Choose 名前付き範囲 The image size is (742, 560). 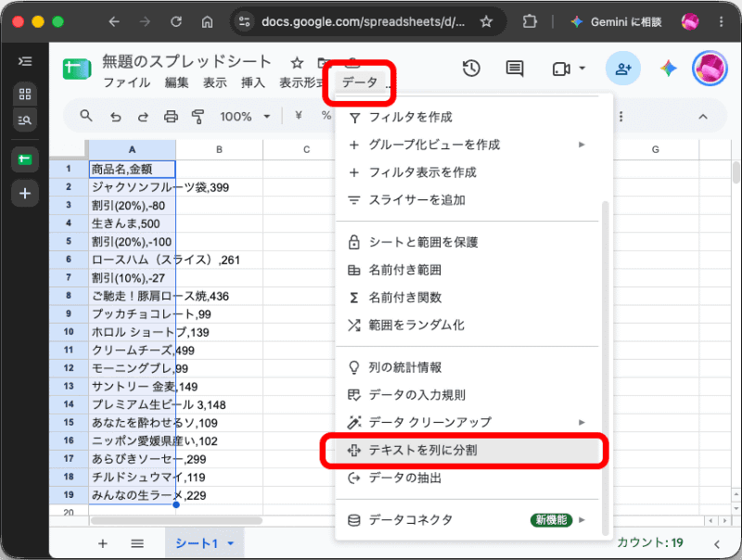tap(467, 270)
